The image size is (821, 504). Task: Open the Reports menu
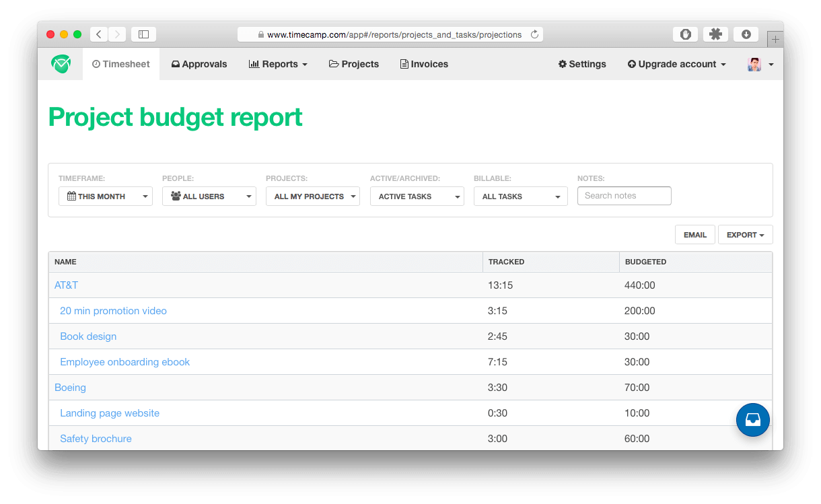point(277,64)
